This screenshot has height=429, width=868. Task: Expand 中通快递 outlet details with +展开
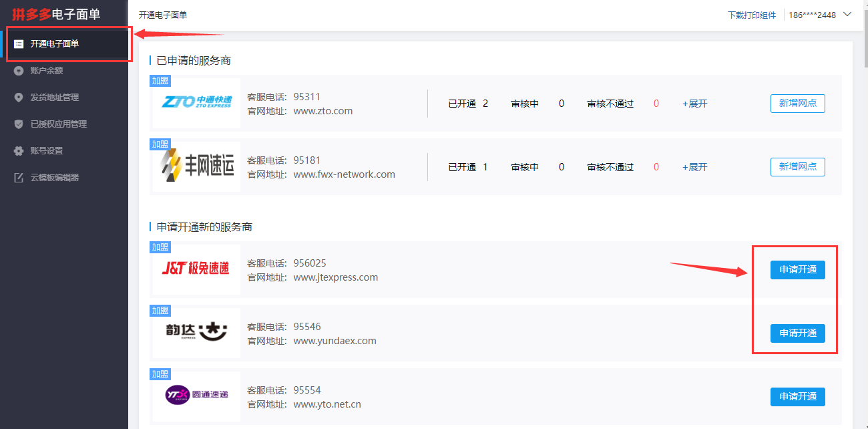694,104
